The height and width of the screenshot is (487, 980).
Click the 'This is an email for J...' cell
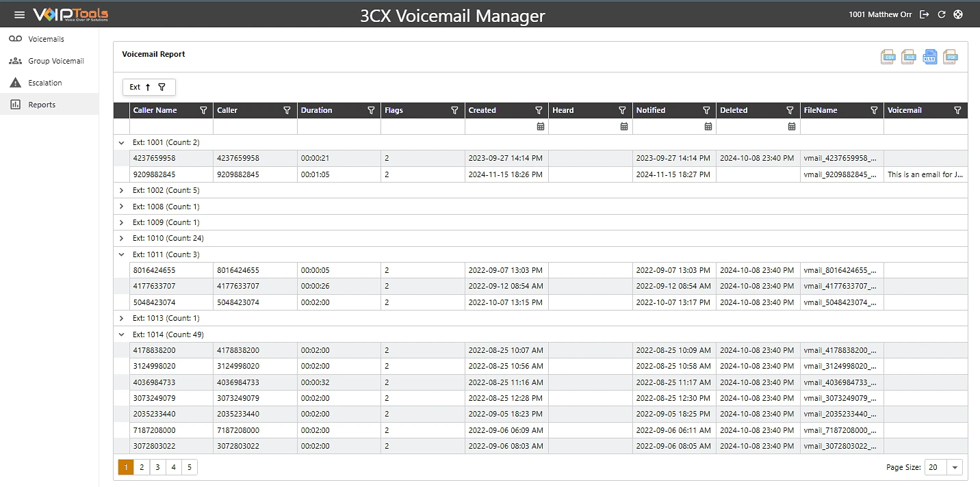click(926, 174)
